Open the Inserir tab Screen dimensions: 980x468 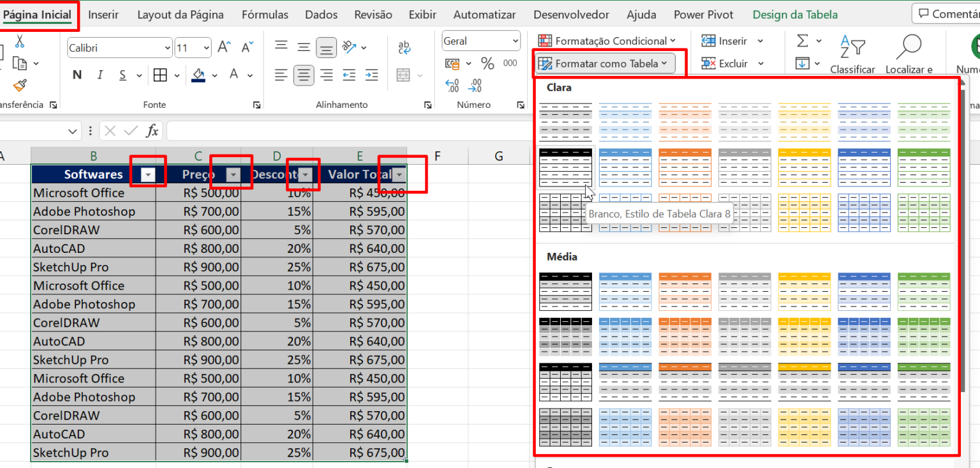coord(103,15)
